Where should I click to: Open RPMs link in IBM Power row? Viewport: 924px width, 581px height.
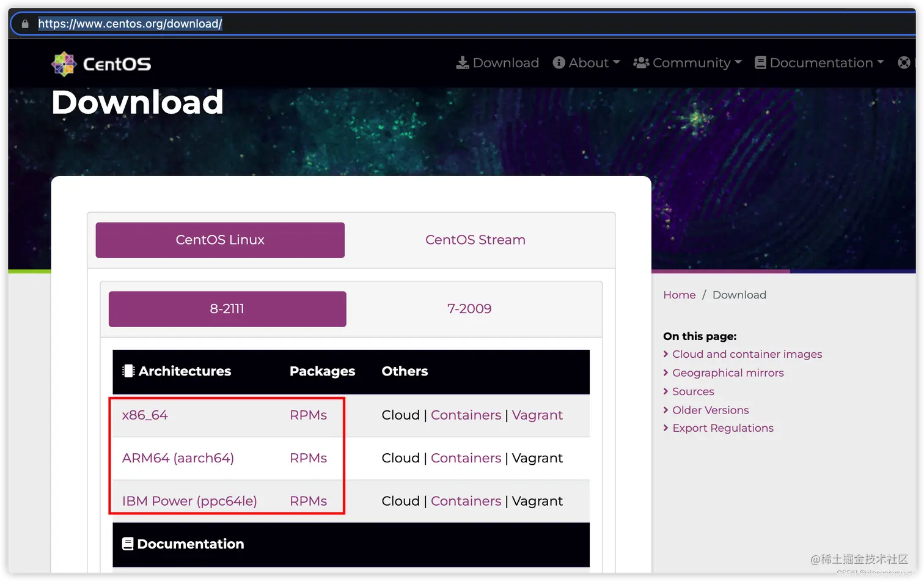[308, 501]
